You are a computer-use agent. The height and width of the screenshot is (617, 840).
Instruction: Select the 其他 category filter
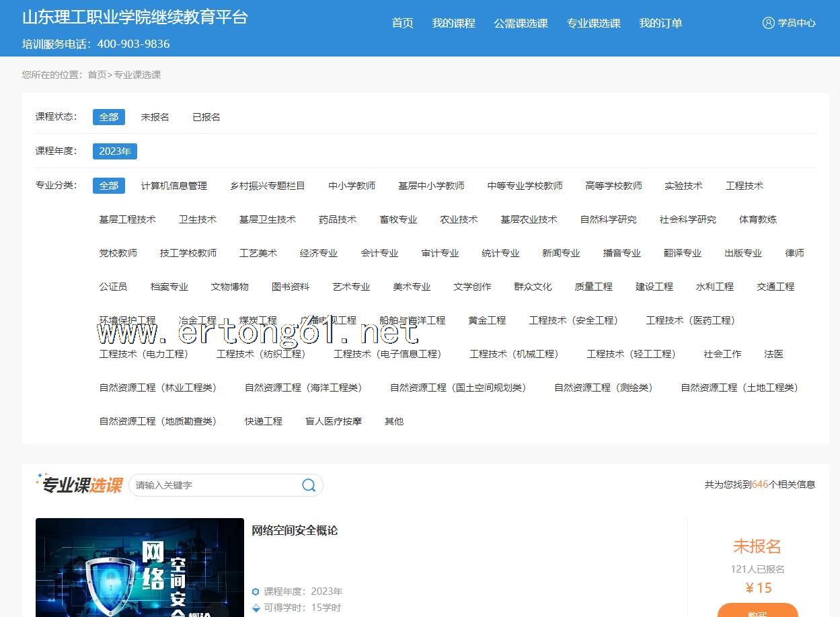(393, 421)
